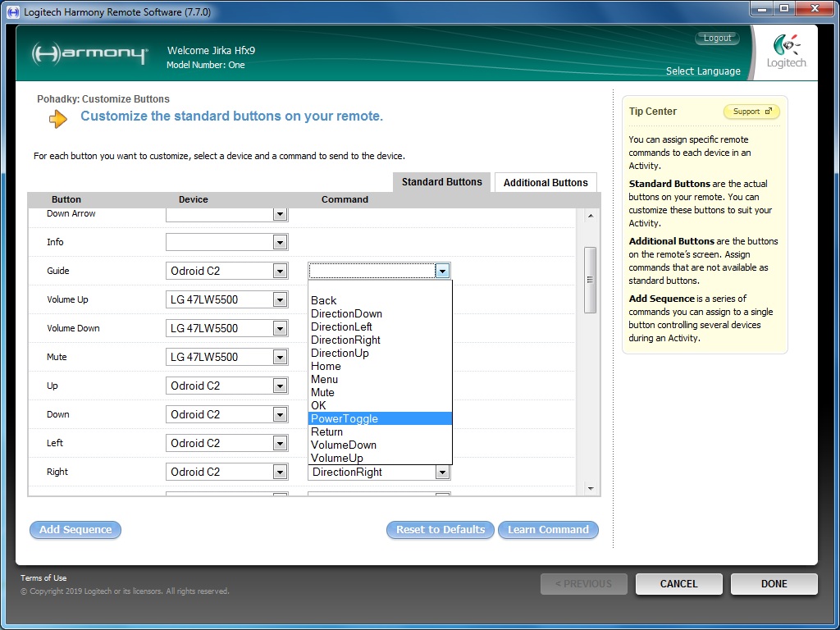
Task: Open the Mute row device dropdown
Action: (x=280, y=357)
